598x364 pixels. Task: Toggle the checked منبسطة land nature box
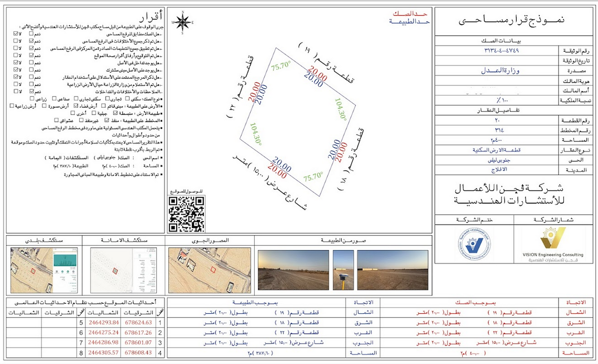(x=115, y=113)
